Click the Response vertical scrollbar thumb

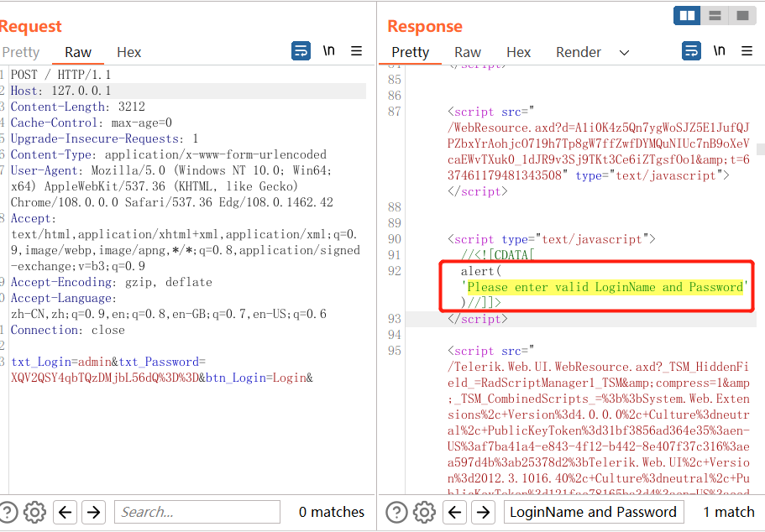761,149
